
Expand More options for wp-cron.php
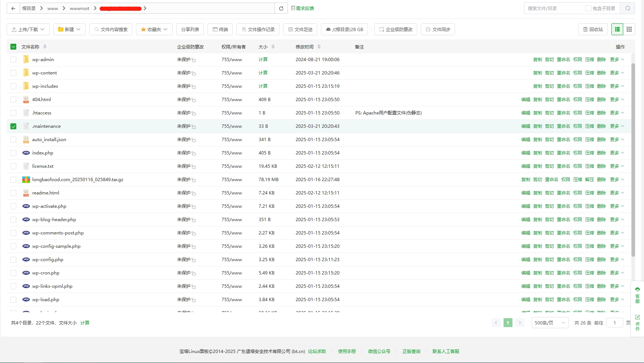click(617, 273)
